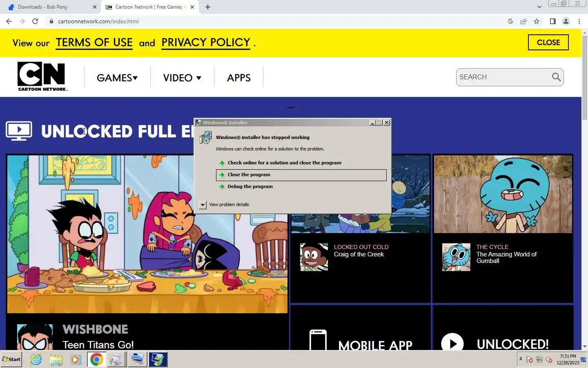Expand the VIDEO menu
Screen dimensions: 588x368
click(182, 77)
